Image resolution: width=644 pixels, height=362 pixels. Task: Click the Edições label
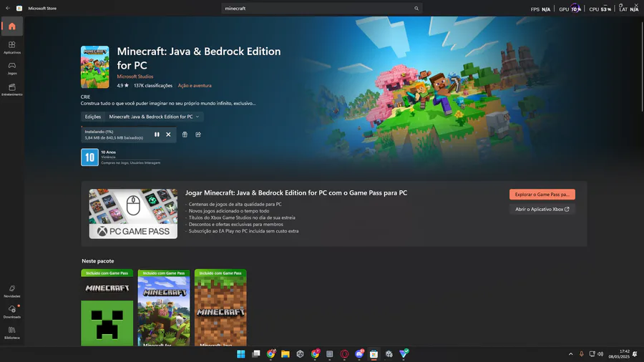[93, 117]
